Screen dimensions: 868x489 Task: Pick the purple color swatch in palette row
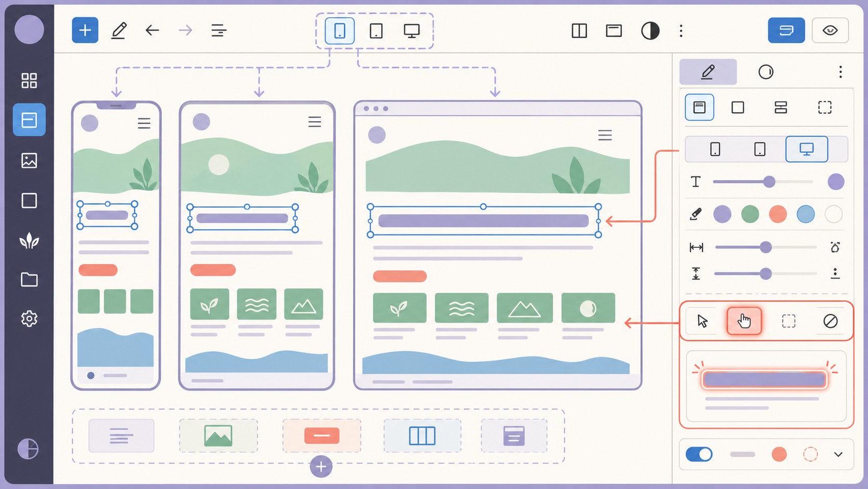click(x=722, y=214)
